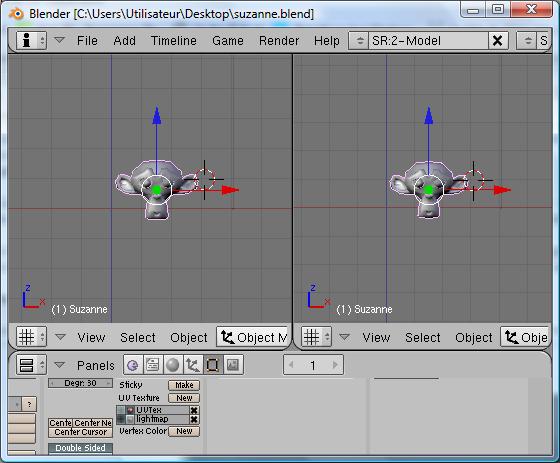The image size is (560, 463).
Task: Edit the UVTex layer name field
Action: click(162, 410)
